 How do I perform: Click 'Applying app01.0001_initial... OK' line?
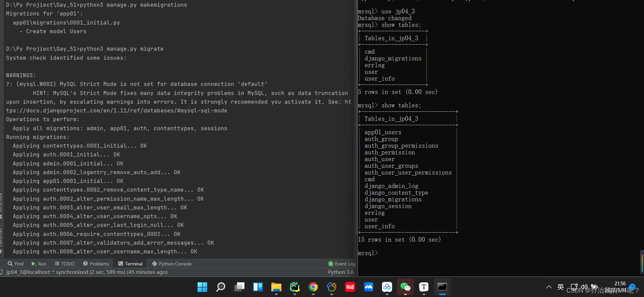coord(68,181)
